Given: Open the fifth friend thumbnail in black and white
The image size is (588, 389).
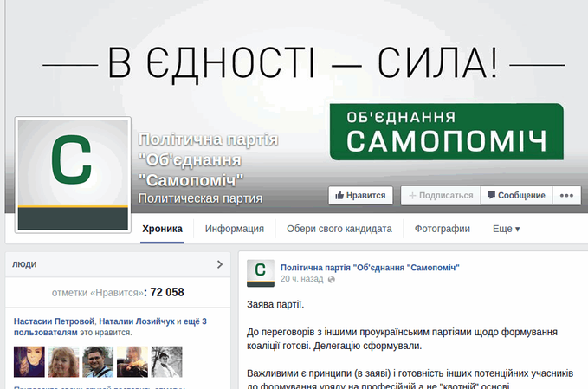Looking at the screenshot, I should click(167, 361).
